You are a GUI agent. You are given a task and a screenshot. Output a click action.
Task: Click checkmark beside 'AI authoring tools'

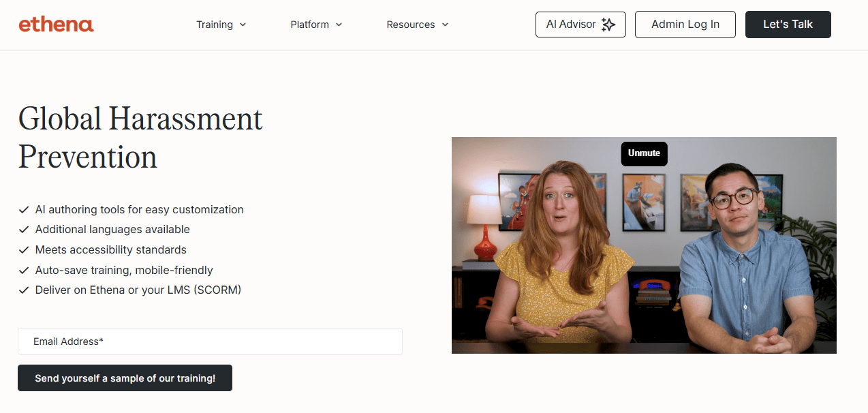point(24,210)
